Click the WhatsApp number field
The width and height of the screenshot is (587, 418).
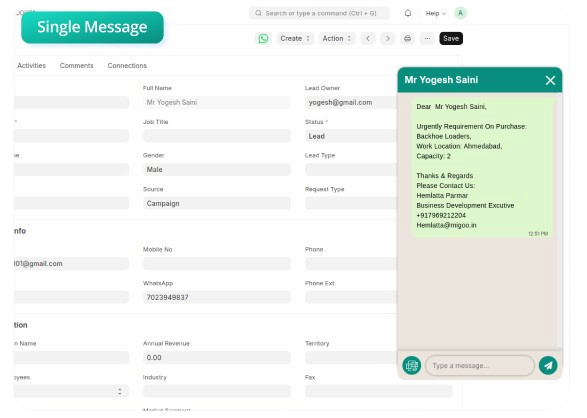[216, 297]
